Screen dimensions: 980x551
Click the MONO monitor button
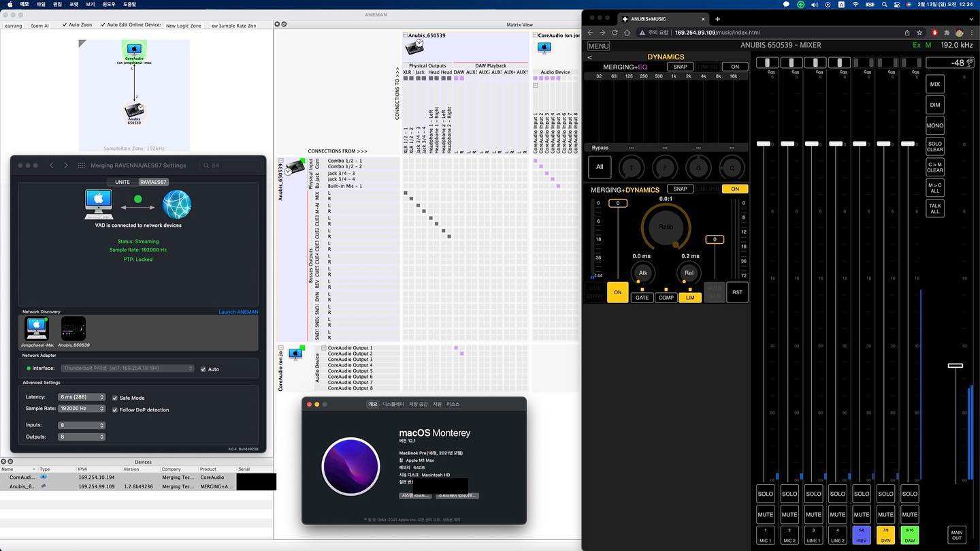935,125
